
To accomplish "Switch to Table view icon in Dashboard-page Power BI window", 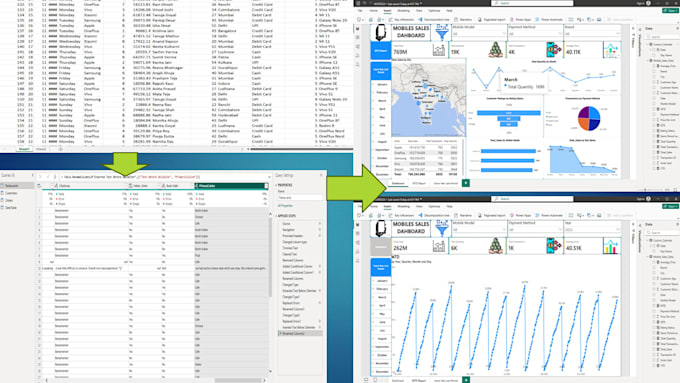I will coord(358,38).
